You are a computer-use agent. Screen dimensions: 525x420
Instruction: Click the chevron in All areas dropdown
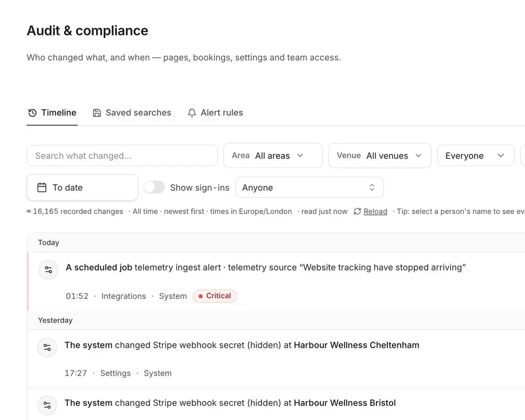click(x=300, y=156)
